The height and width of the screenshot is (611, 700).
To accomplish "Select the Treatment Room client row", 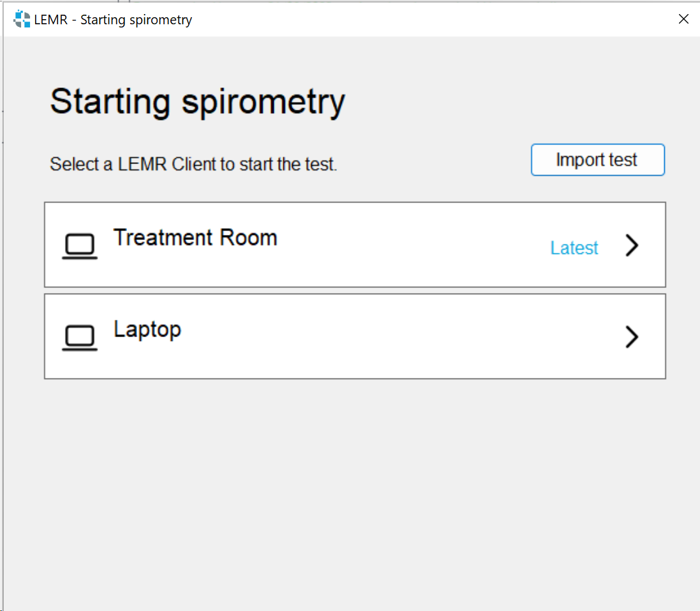I will tap(355, 245).
